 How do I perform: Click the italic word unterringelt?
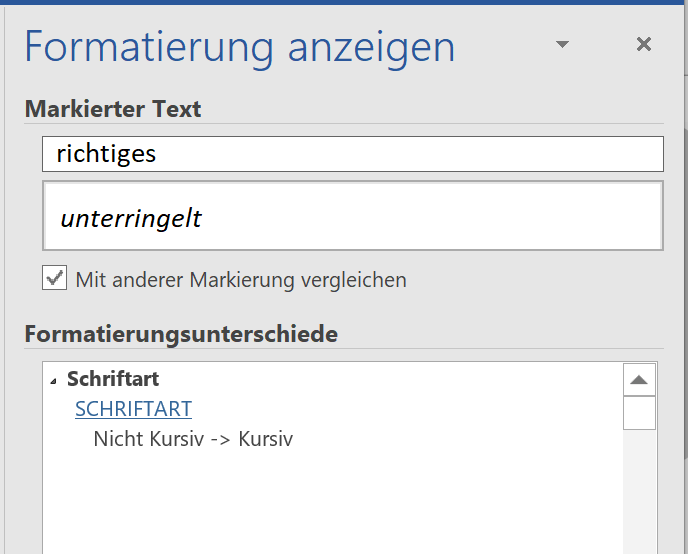[x=131, y=218]
